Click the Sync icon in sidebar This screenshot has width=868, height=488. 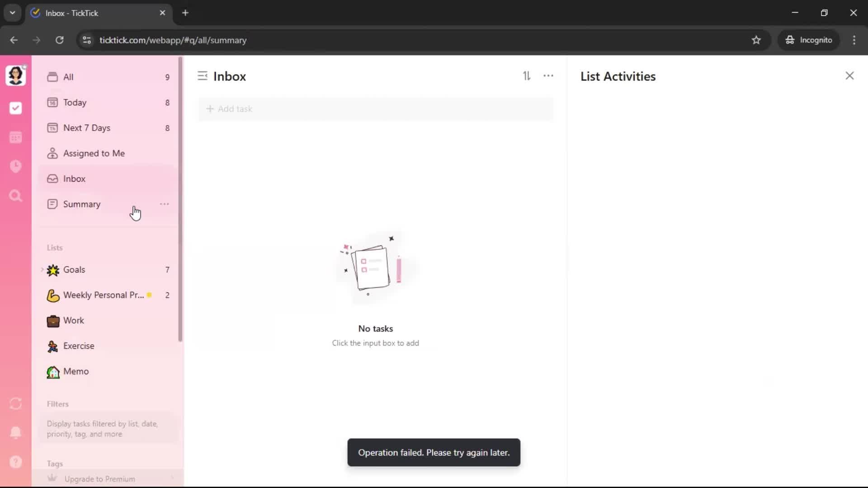tap(15, 404)
